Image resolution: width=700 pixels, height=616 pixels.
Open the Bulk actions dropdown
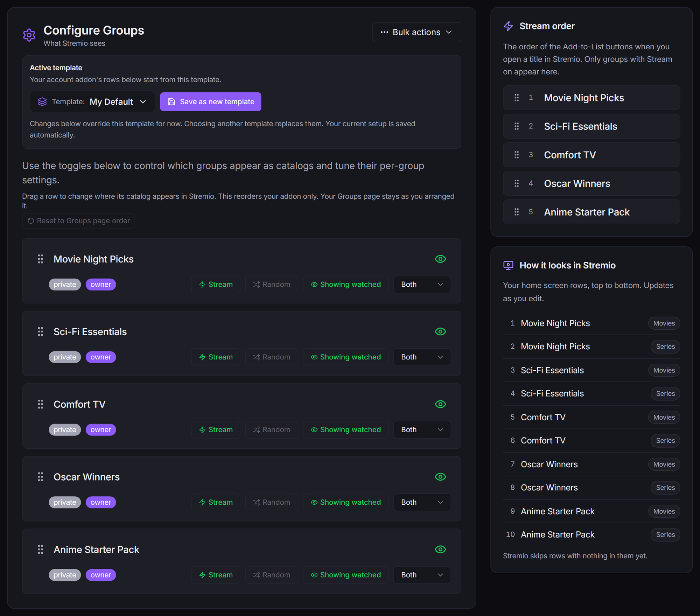(x=416, y=32)
